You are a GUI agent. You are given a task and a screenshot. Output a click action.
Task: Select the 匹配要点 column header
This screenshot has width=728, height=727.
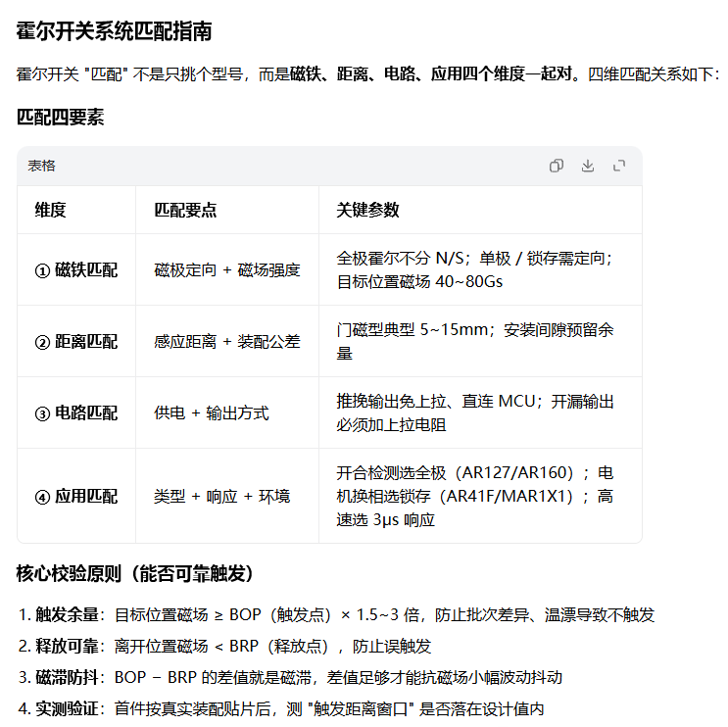pyautogui.click(x=185, y=210)
